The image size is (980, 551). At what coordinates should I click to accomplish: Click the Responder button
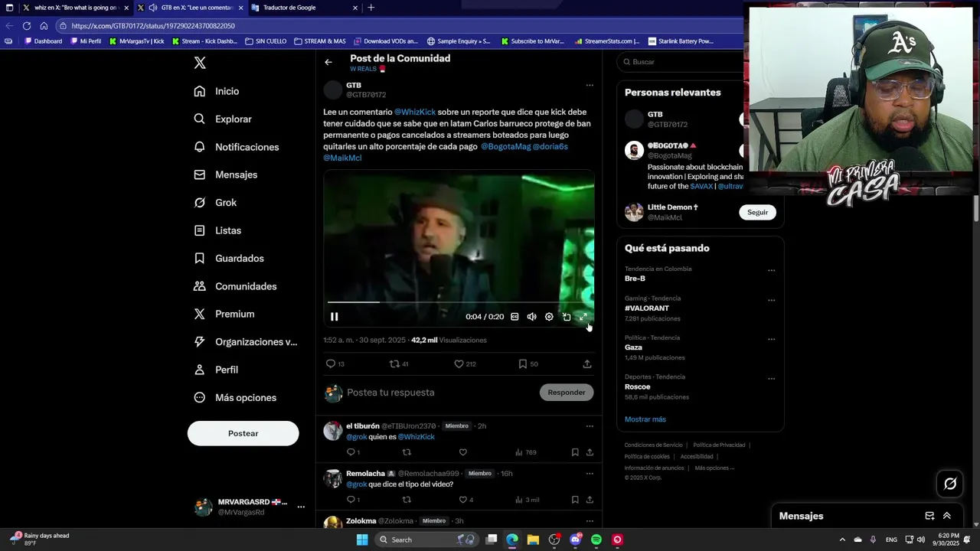tap(567, 393)
